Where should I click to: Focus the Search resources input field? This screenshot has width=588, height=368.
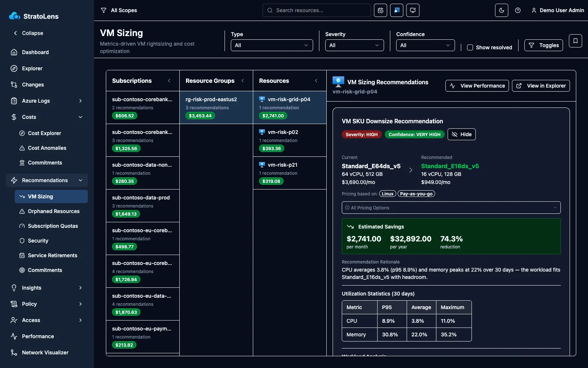tap(317, 10)
